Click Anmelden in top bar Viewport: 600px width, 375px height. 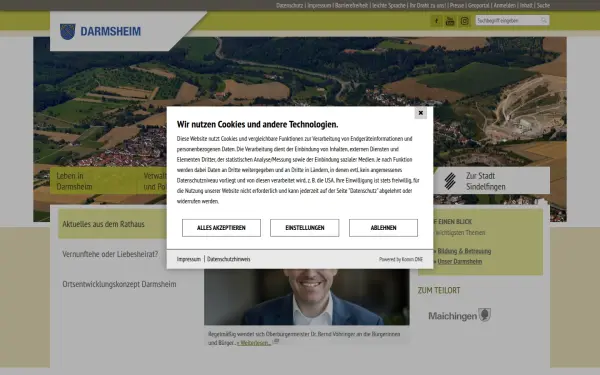504,5
